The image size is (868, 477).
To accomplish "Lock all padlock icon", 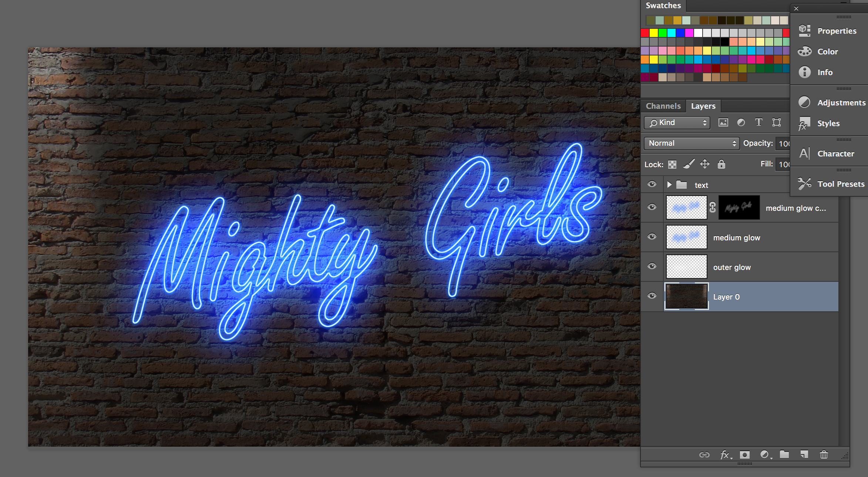I will point(721,164).
